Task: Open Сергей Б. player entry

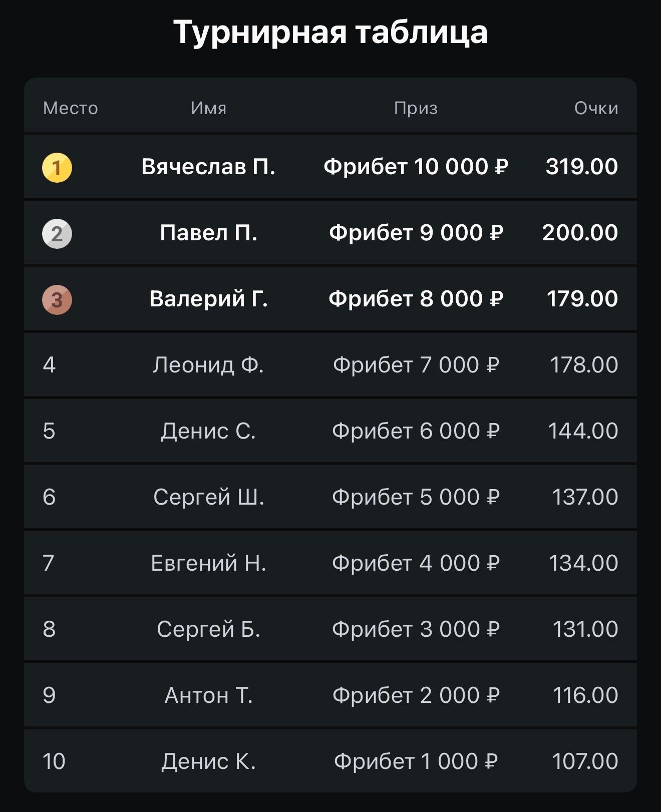Action: [x=208, y=629]
